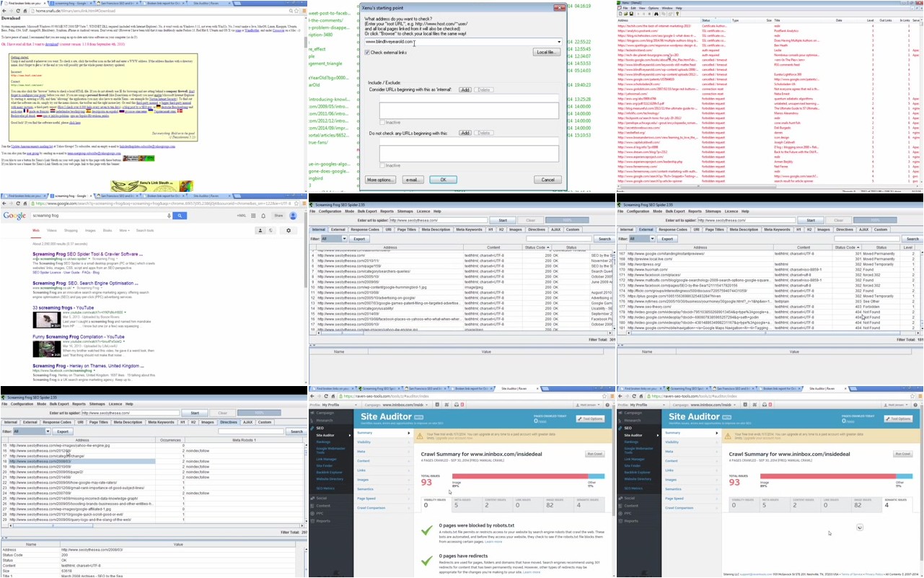Click the red Image issues bar in the Raven window showing robots.txt text
This screenshot has height=578, width=924.
pos(519,476)
